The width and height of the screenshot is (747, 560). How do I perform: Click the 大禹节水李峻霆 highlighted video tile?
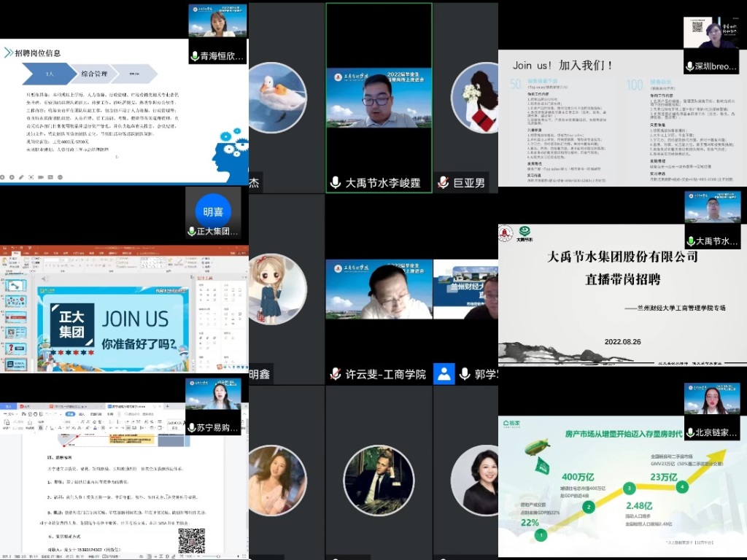(x=379, y=98)
